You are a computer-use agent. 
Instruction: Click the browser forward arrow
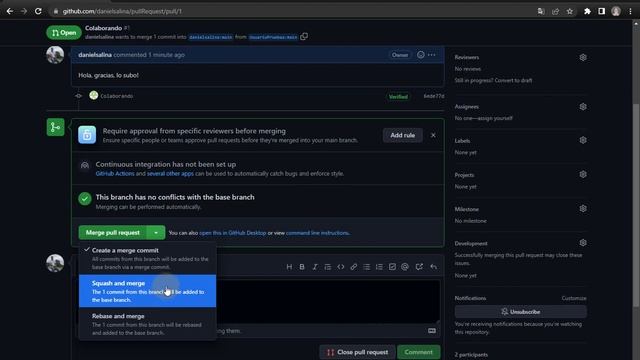24,11
